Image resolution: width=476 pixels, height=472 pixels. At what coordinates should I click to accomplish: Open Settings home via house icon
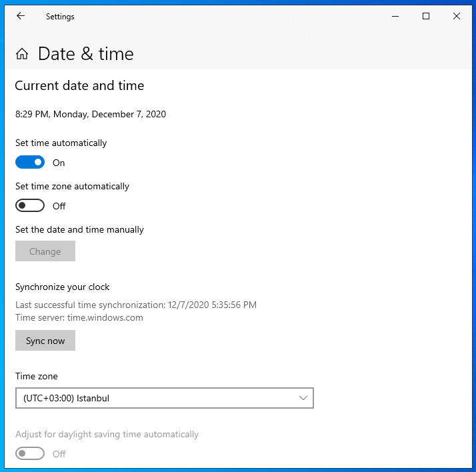[x=22, y=54]
